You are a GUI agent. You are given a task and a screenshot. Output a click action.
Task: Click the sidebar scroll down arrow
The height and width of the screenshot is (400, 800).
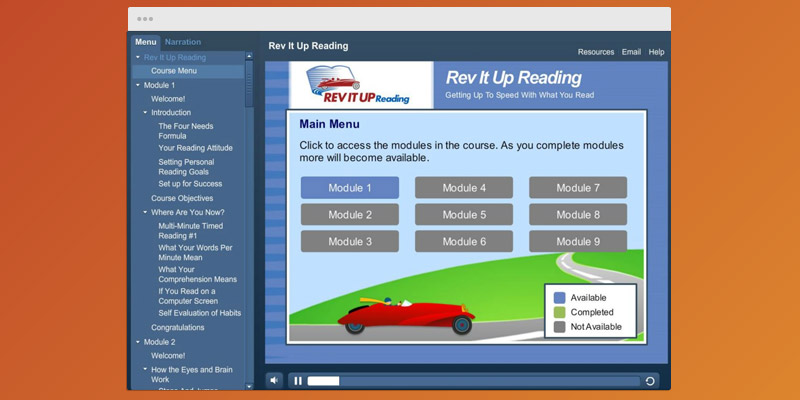249,386
